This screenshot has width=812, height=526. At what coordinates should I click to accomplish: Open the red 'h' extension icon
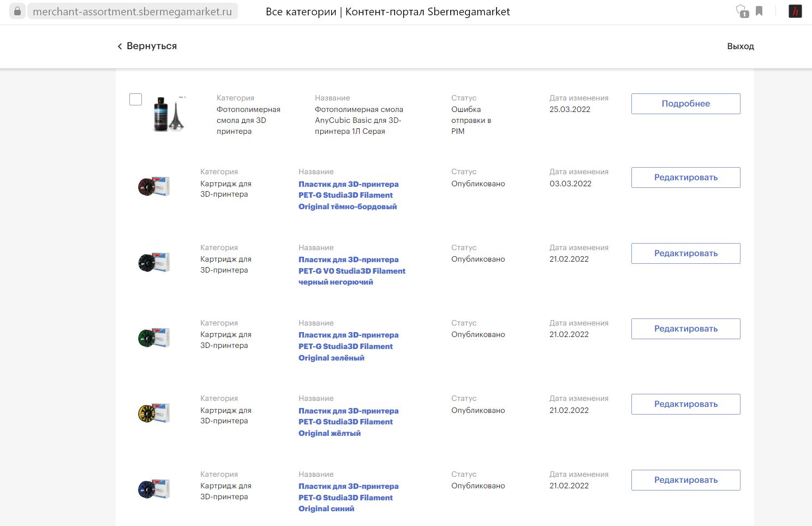(795, 11)
